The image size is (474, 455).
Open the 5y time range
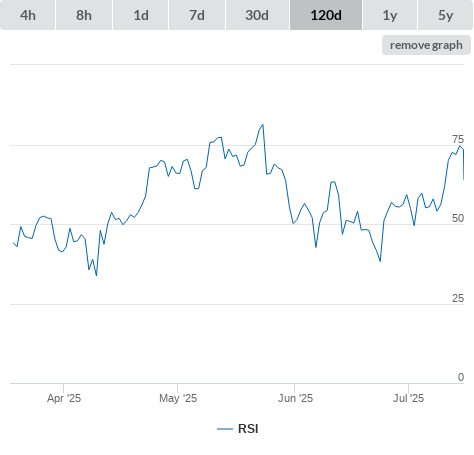[x=445, y=15]
